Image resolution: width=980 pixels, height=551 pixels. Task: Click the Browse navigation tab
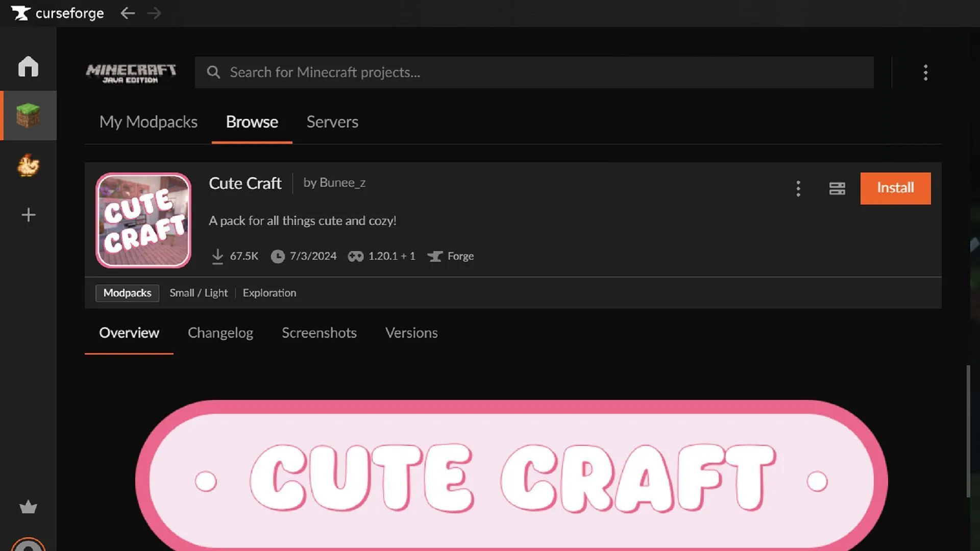pos(252,122)
